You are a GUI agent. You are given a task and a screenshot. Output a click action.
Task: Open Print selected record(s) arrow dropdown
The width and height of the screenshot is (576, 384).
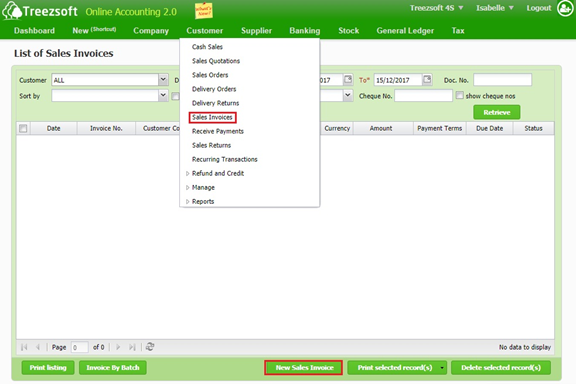[x=442, y=367]
